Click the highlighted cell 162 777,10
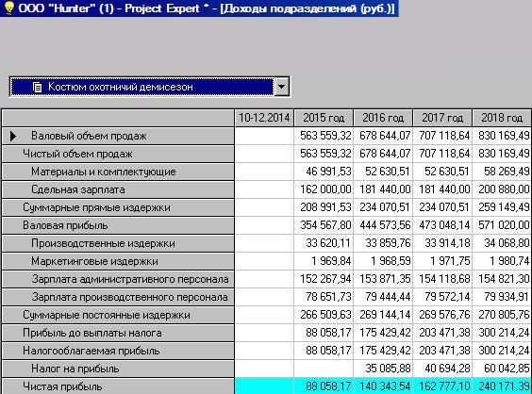Screen dimensions: 532x394 [442, 386]
